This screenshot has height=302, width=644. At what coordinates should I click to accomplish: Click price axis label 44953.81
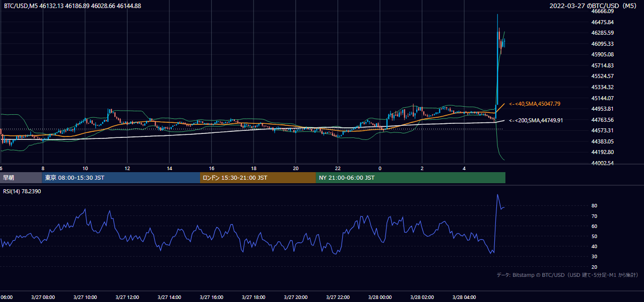point(603,109)
